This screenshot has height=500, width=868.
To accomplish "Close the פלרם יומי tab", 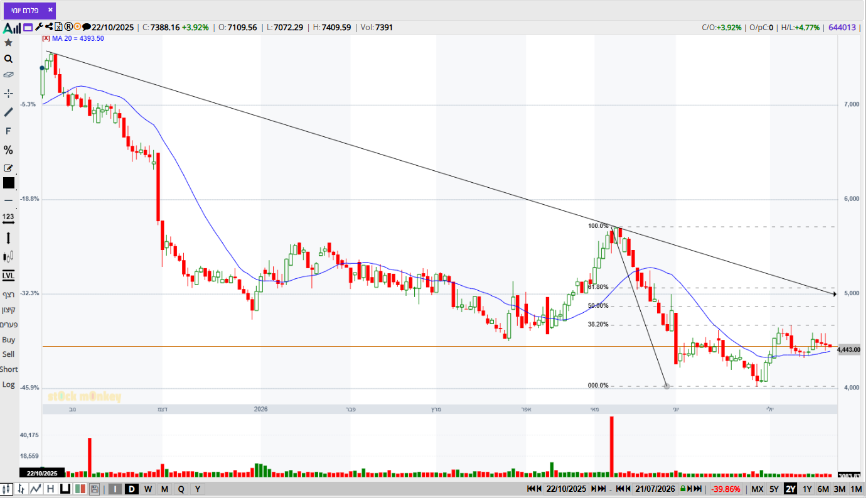I will (x=50, y=10).
